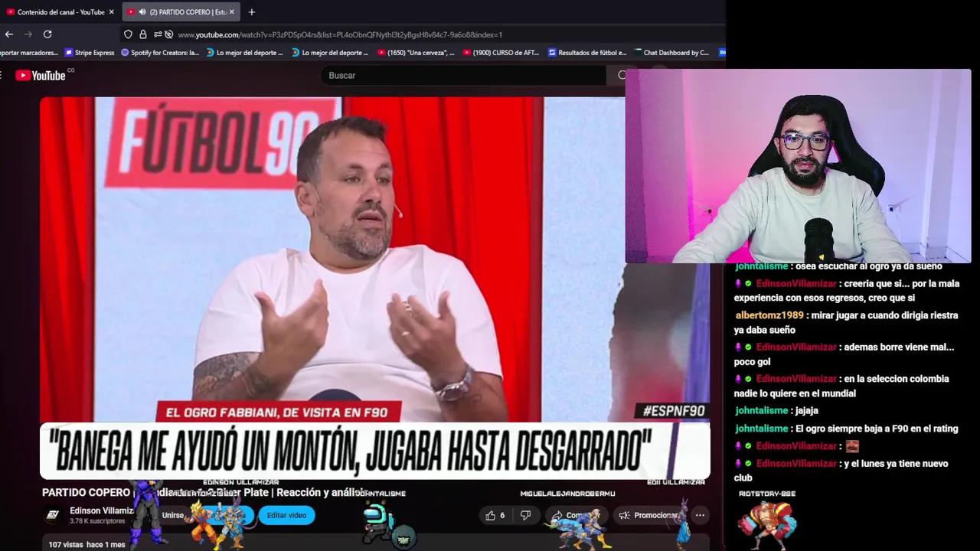980x551 pixels.
Task: Open first 'Lo mejor del deporte' bookmark
Action: point(244,53)
